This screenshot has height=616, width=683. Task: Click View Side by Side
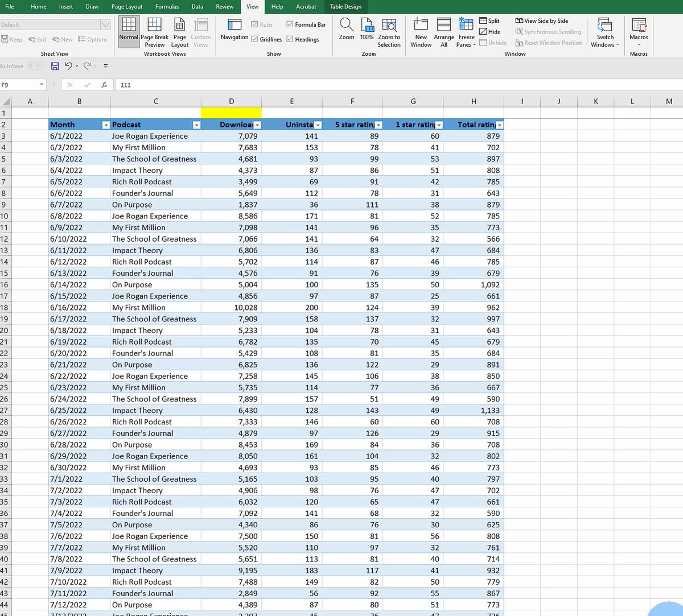(542, 21)
